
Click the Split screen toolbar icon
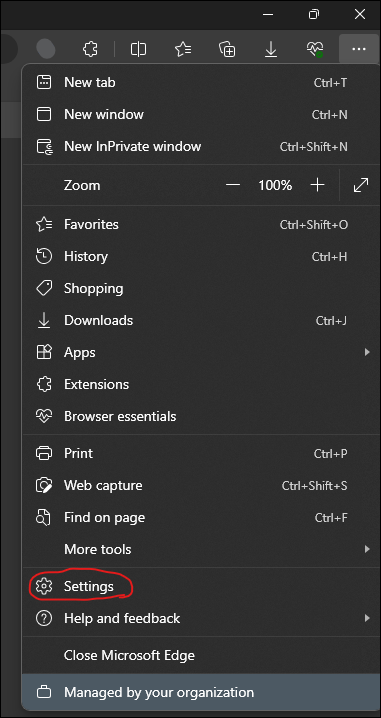(138, 49)
